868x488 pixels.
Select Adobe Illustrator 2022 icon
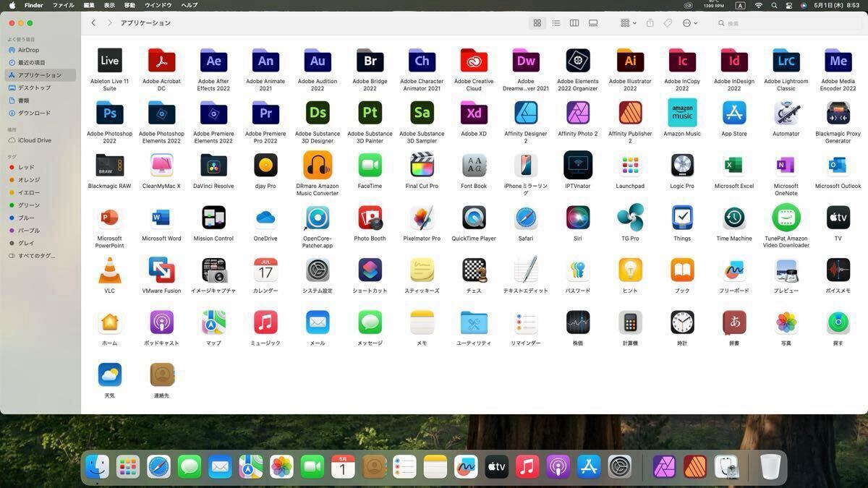click(630, 61)
